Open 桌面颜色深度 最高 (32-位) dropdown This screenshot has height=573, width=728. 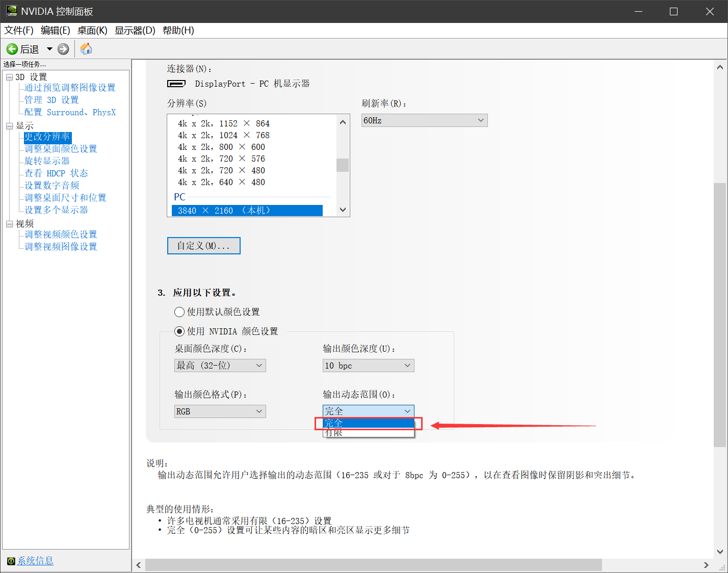click(x=220, y=366)
